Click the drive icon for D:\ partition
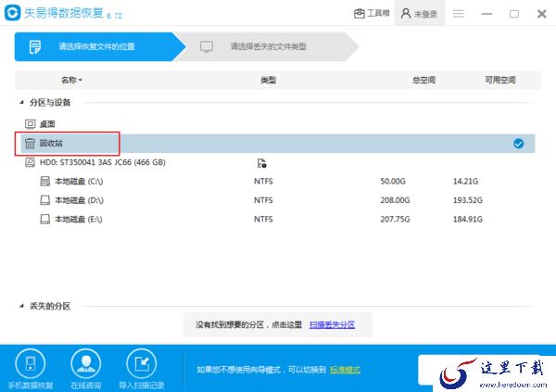 click(x=45, y=200)
